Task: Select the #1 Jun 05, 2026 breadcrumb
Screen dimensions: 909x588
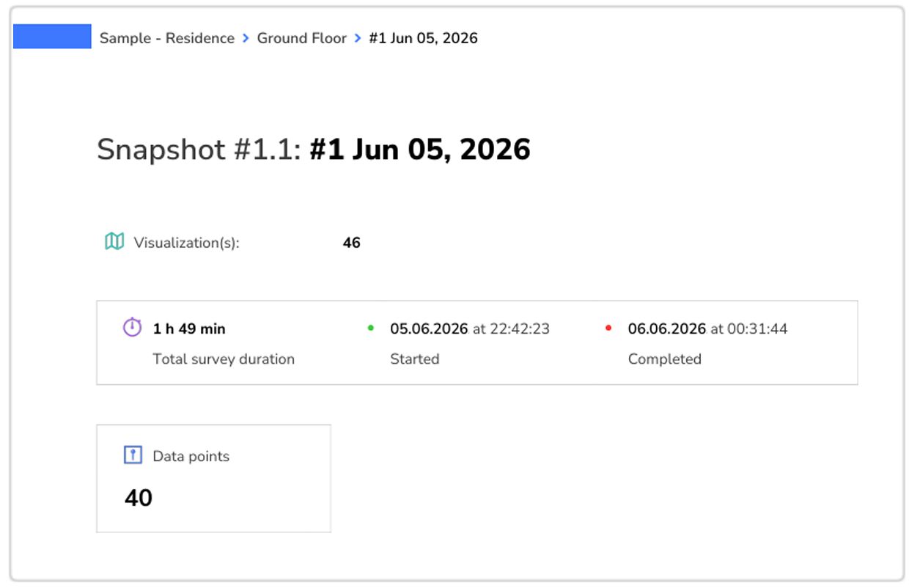Action: click(423, 38)
